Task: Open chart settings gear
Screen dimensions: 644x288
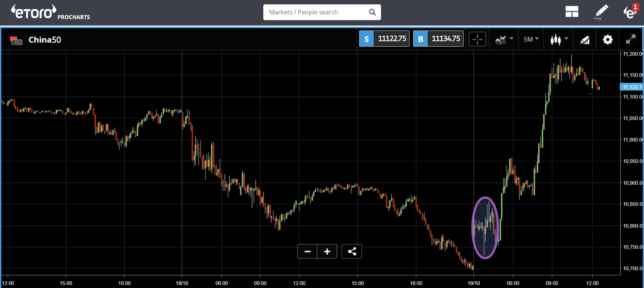Action: pyautogui.click(x=607, y=40)
